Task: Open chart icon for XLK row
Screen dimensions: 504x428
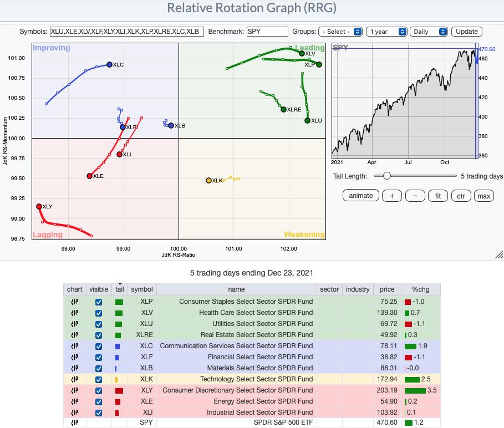Action: (74, 379)
